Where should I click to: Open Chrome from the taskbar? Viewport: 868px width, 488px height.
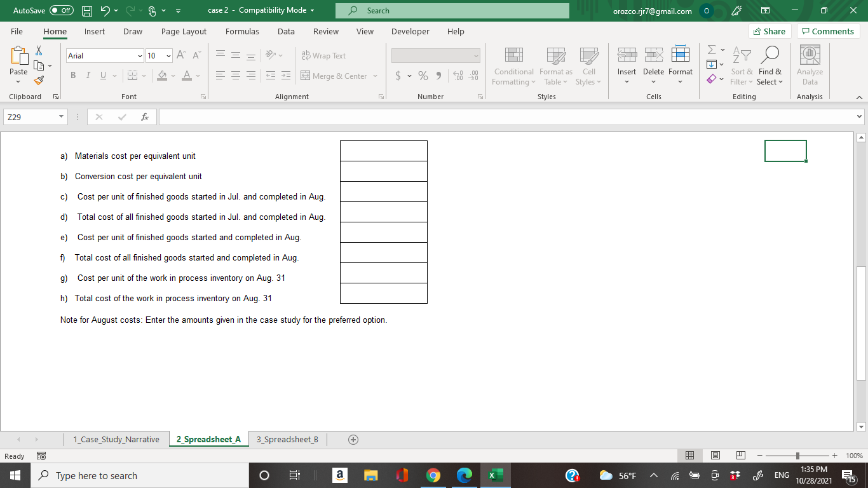coord(433,476)
